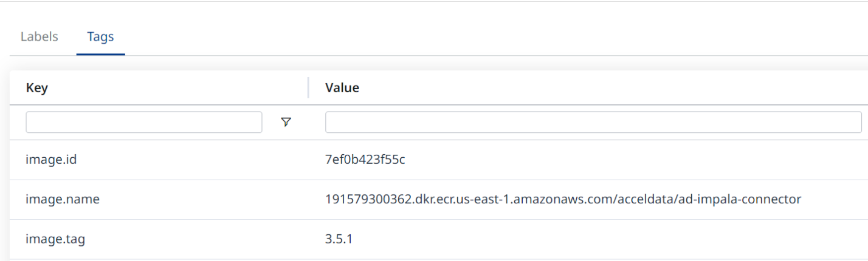Switch to the Labels tab
Image resolution: width=868 pixels, height=261 pixels.
click(40, 36)
